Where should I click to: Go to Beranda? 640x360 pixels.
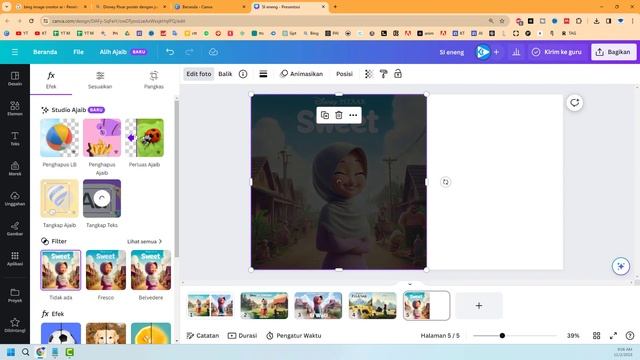[x=45, y=52]
